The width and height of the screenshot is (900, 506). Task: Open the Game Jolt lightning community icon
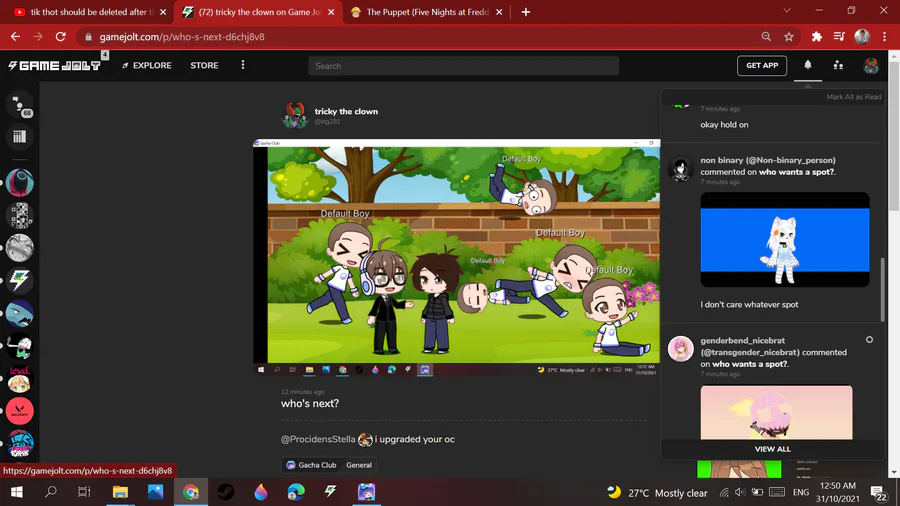pyautogui.click(x=20, y=281)
